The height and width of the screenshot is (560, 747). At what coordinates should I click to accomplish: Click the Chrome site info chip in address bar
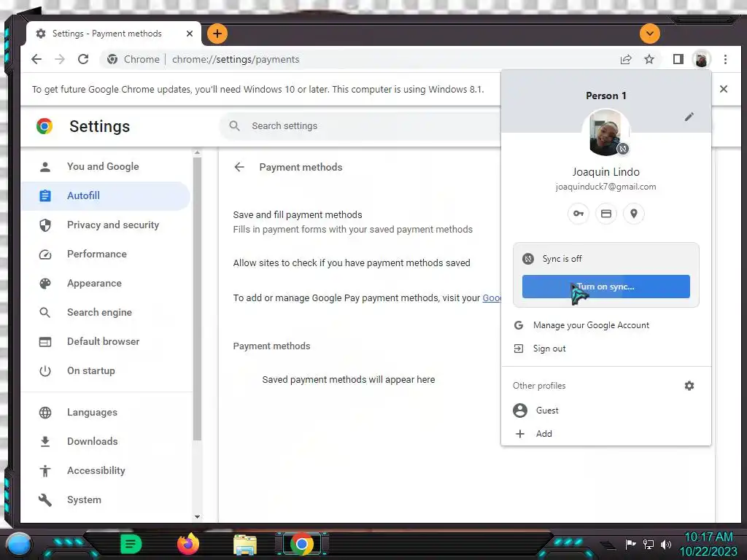(x=133, y=59)
